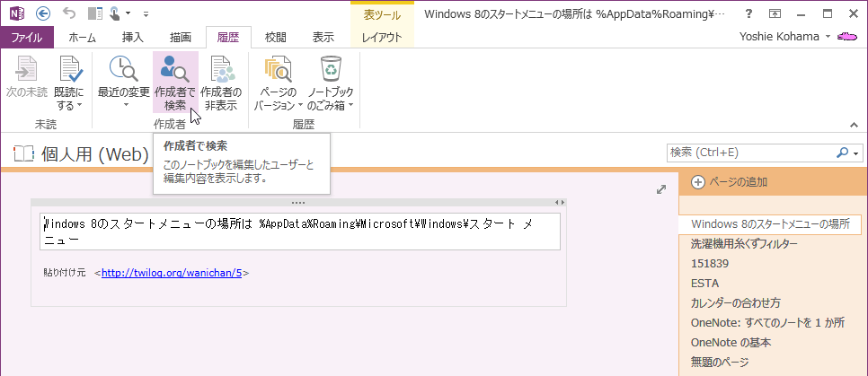Click inside the table cell text
This screenshot has width=868, height=376.
299,232
